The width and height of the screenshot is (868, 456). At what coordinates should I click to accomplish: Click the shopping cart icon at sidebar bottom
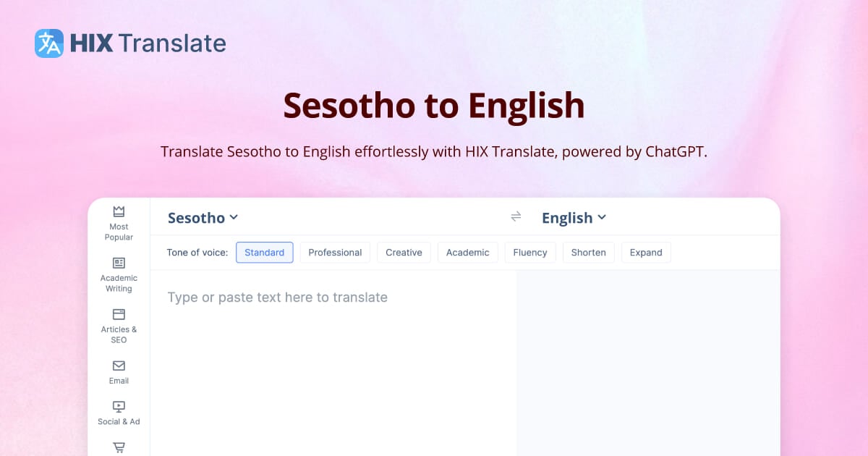click(118, 447)
